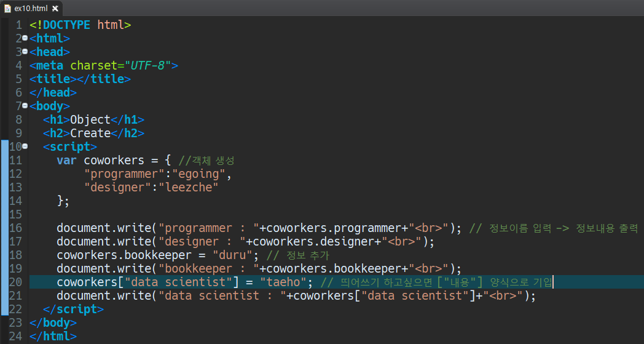Click the "designer":"leezche" property line
The height and width of the screenshot is (344, 644).
click(151, 187)
